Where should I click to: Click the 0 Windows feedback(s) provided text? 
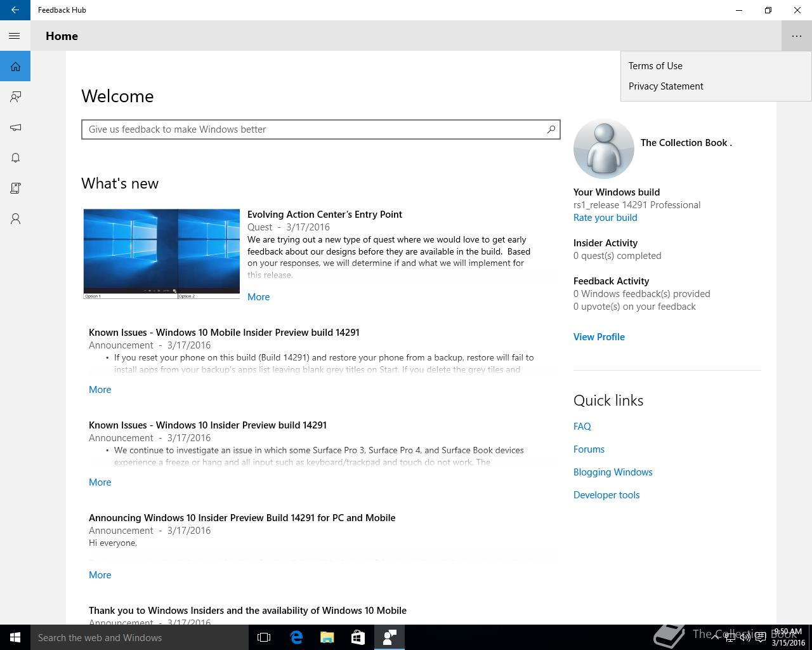[x=641, y=294]
